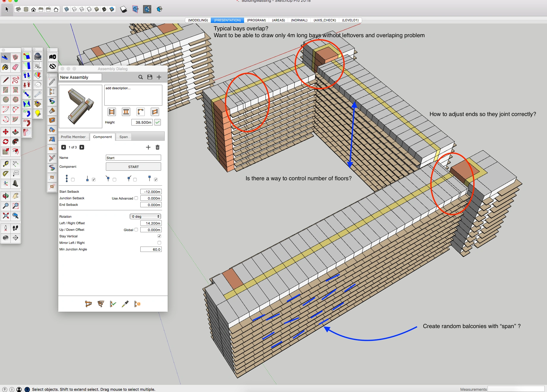Check the fourth placement checkbox (angled right node)
Viewport: 547px width, 392px height.
(x=135, y=180)
